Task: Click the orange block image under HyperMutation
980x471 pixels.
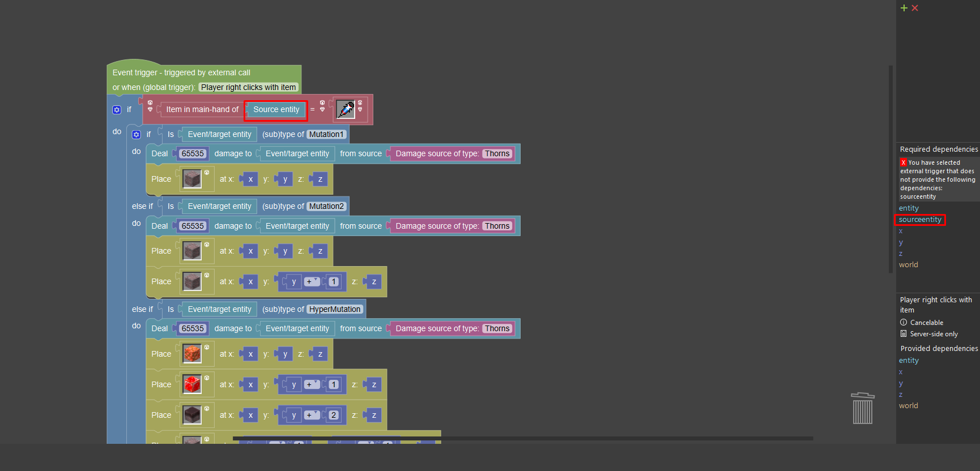Action: [192, 354]
